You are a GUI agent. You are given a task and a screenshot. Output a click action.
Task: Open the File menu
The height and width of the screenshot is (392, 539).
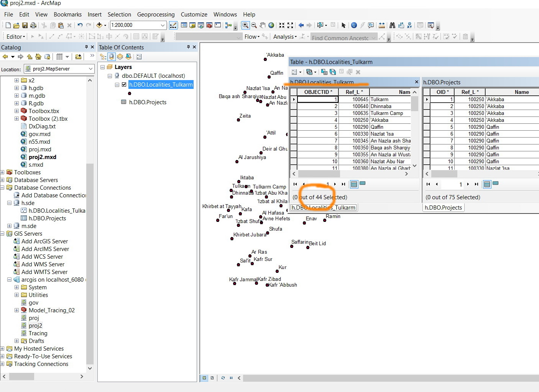click(x=8, y=15)
